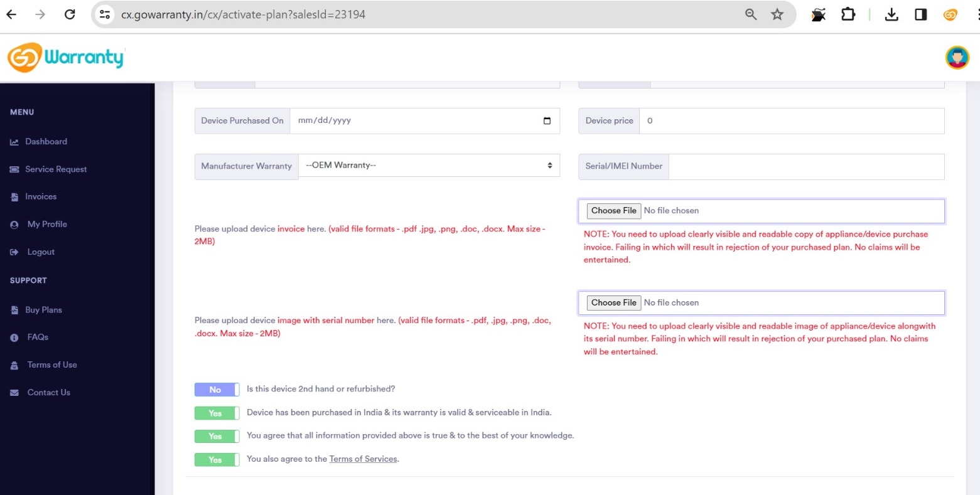Screen dimensions: 980x495
Task: Toggle the information is true agreement switch
Action: pyautogui.click(x=217, y=436)
